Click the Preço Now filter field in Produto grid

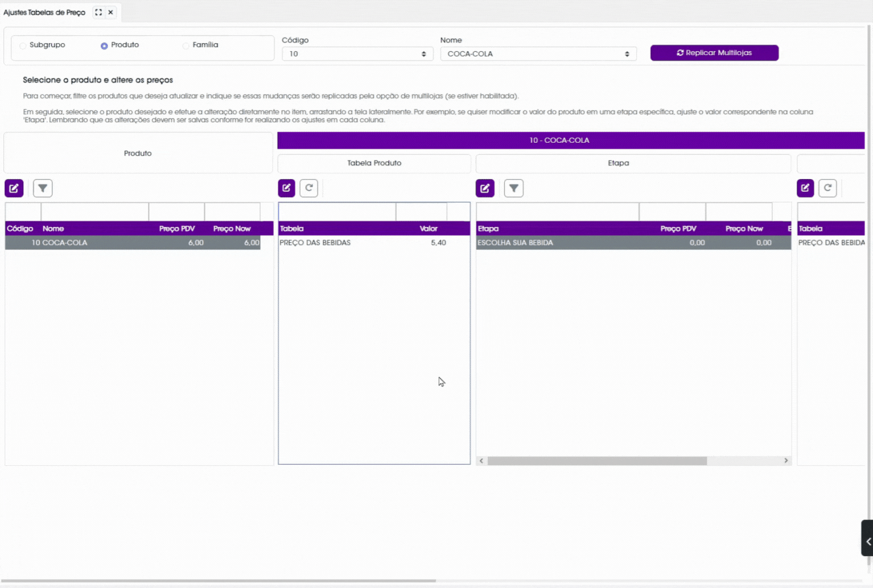coord(233,212)
